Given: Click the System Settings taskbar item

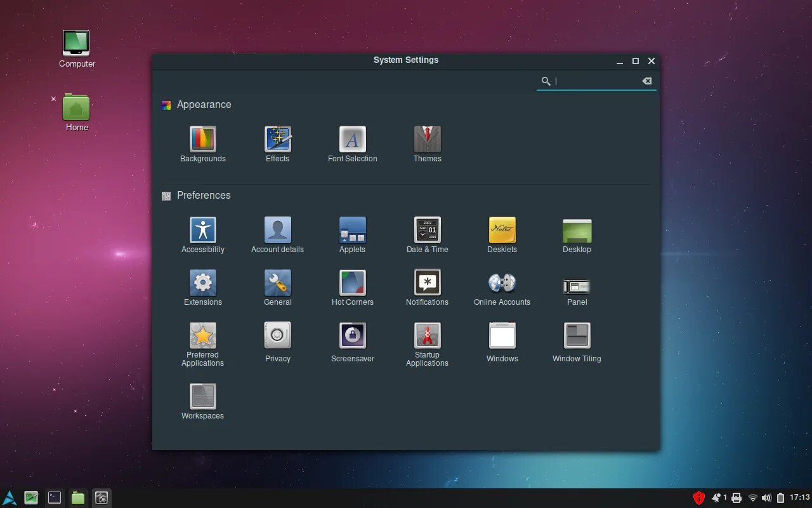Looking at the screenshot, I should [101, 498].
